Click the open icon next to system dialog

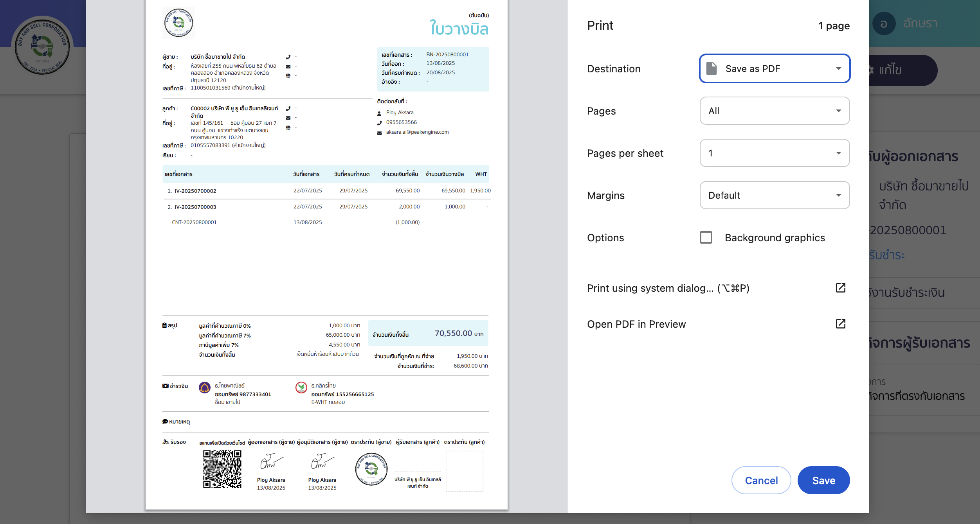[840, 288]
